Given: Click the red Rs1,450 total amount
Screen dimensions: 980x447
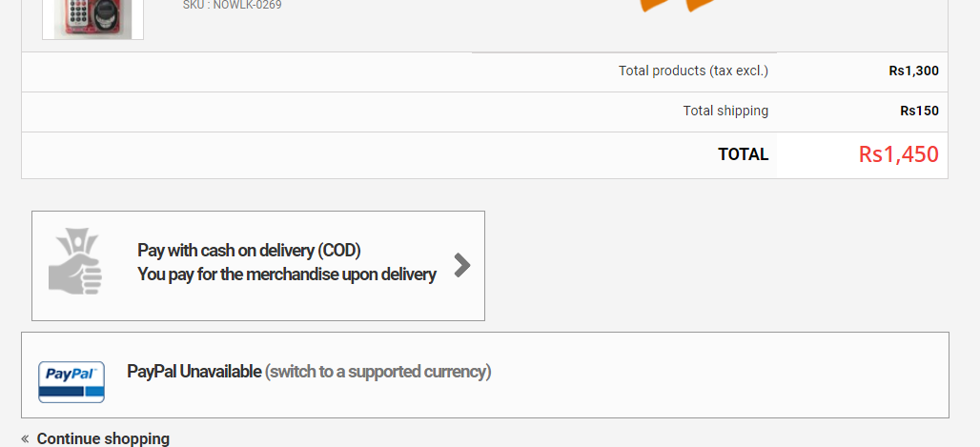Looking at the screenshot, I should pyautogui.click(x=898, y=154).
